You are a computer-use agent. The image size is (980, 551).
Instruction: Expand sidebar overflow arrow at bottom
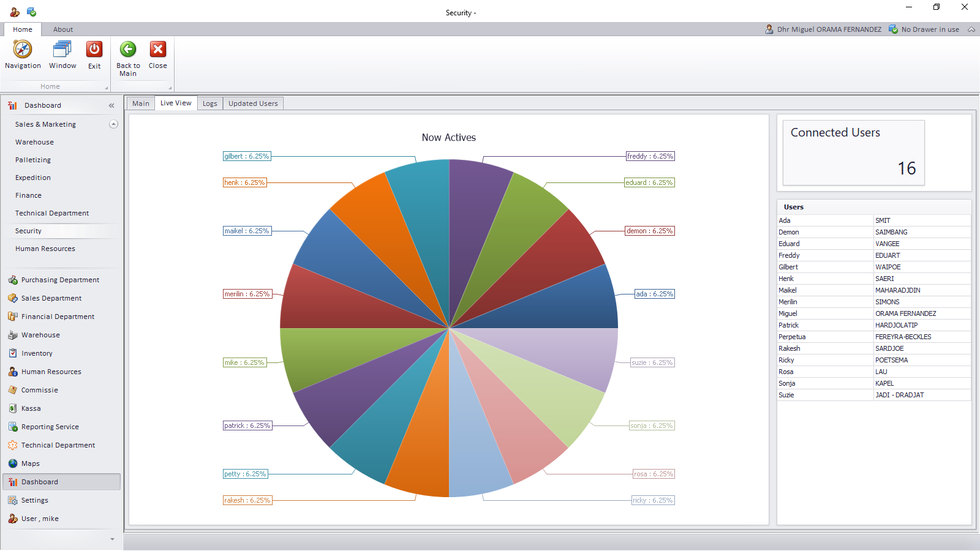[x=112, y=539]
